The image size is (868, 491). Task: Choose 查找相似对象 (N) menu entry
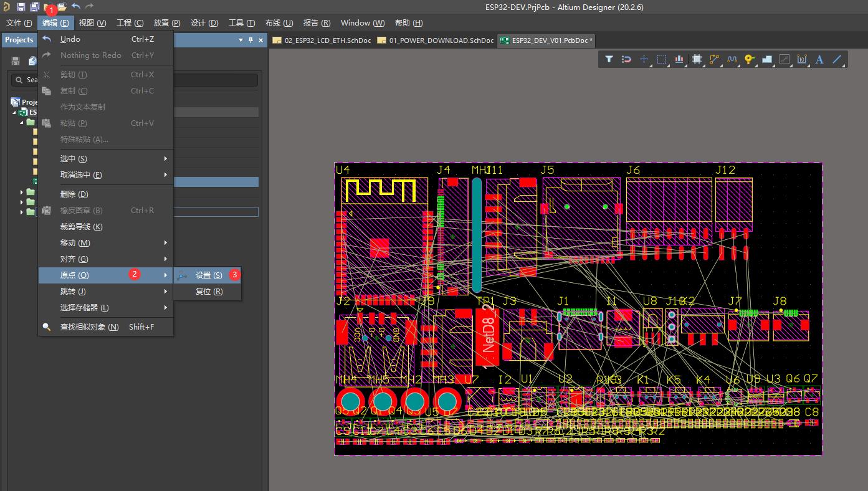pyautogui.click(x=106, y=327)
